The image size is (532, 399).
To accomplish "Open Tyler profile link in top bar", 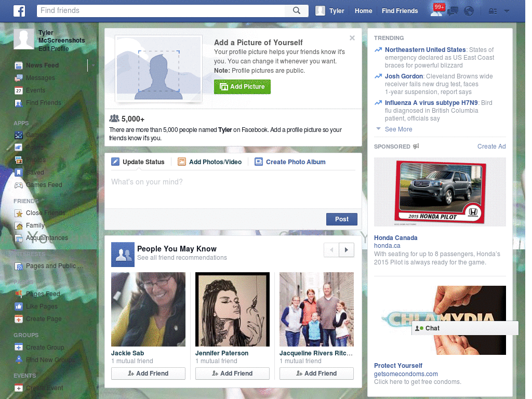I will [x=337, y=11].
